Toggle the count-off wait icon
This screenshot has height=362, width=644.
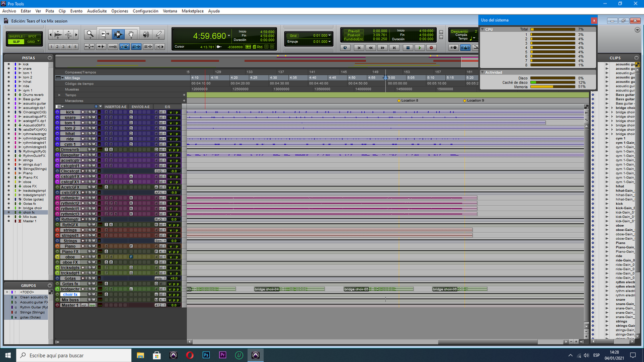click(453, 48)
